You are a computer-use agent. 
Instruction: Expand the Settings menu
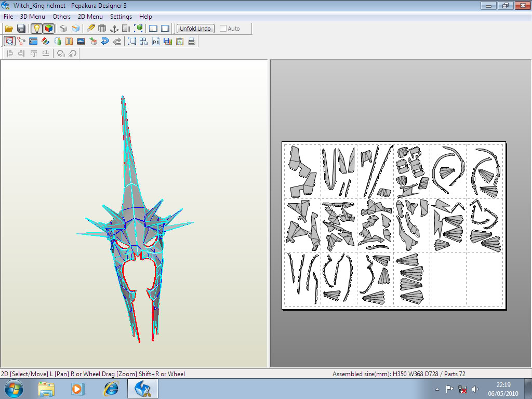click(121, 17)
